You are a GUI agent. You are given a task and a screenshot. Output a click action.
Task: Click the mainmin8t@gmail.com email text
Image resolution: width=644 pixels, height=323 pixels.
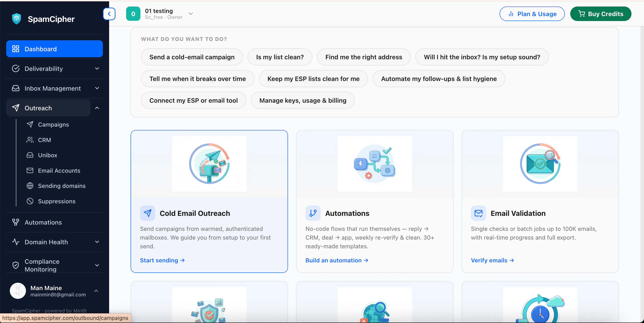pos(58,295)
